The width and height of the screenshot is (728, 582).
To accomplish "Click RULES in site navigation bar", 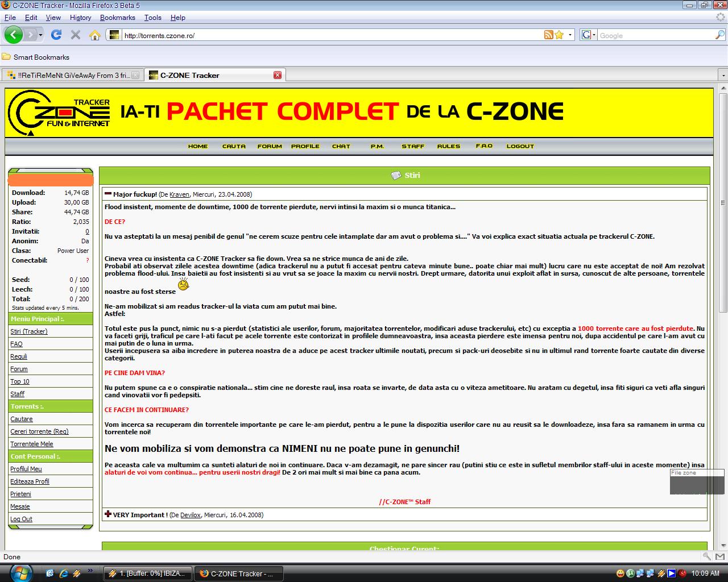I will [449, 146].
